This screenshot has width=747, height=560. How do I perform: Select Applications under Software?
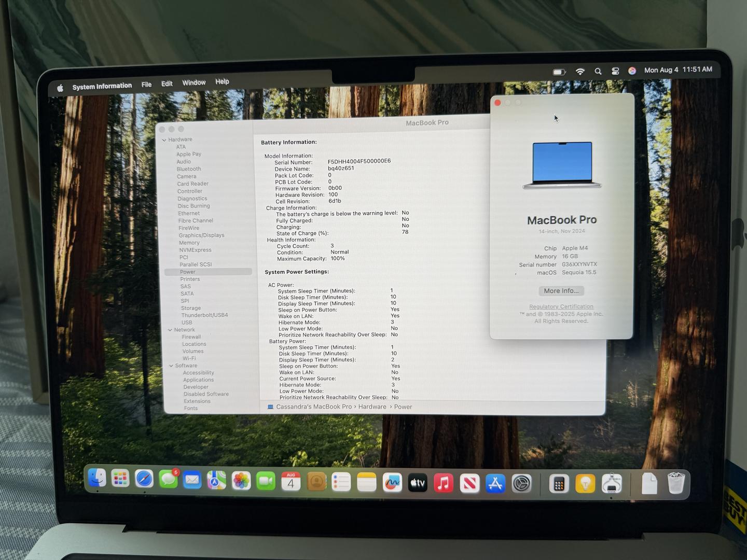point(199,380)
